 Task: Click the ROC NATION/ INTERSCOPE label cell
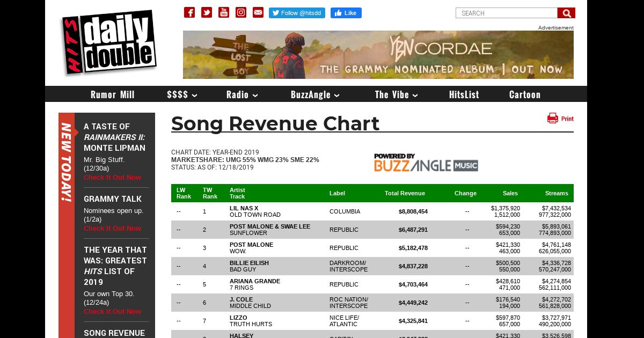pos(349,303)
